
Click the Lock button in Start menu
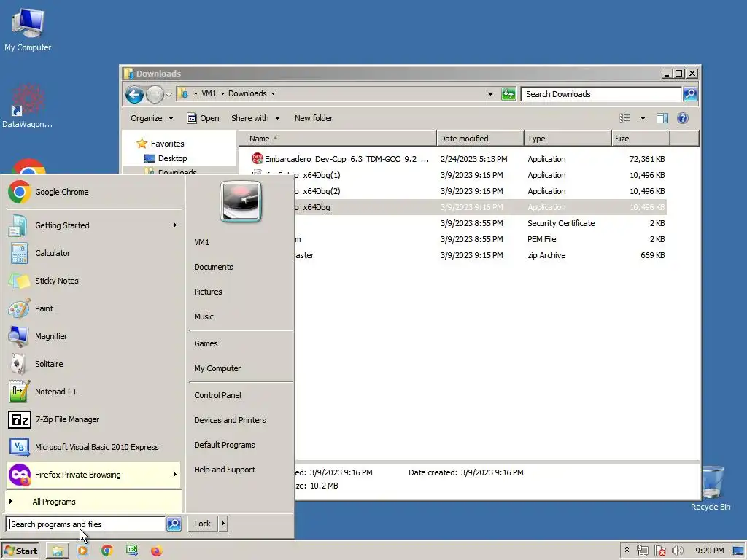pos(203,524)
